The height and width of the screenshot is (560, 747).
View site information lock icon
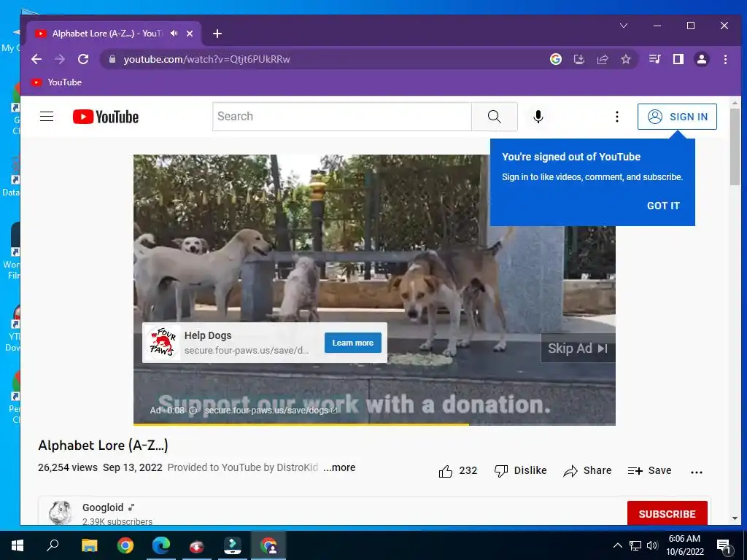coord(112,59)
